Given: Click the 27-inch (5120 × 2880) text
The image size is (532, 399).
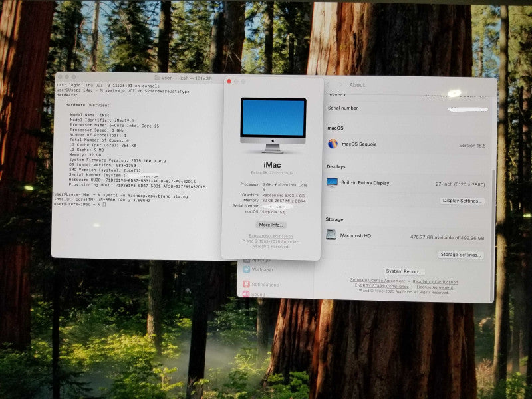Looking at the screenshot, I should click(460, 184).
